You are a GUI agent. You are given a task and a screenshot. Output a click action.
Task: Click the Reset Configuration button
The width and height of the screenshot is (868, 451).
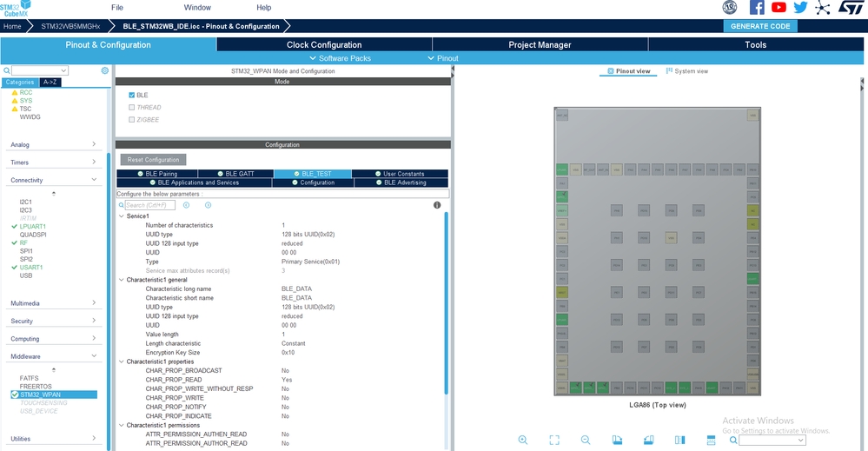[x=153, y=160]
